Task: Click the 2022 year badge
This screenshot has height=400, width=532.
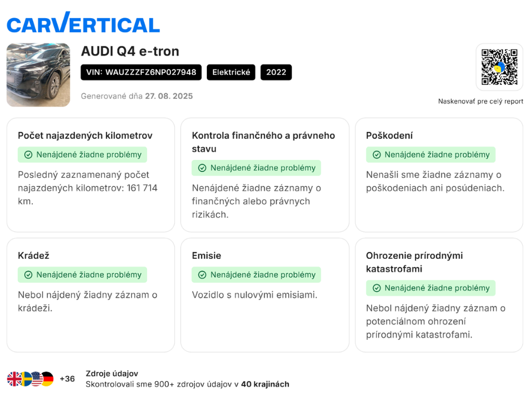Action: 276,72
